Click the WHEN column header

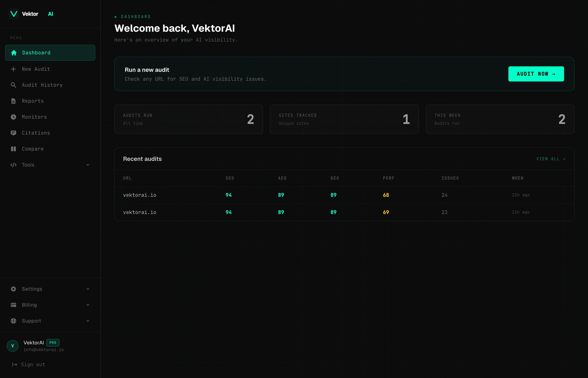(x=518, y=178)
